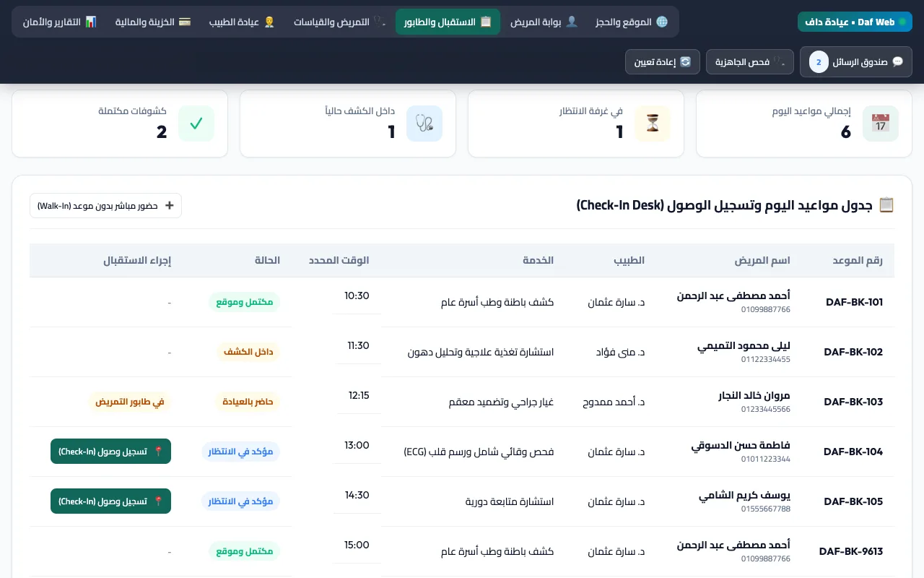Click doctor name د. أحمد ممدوح
924x578 pixels.
(x=614, y=402)
